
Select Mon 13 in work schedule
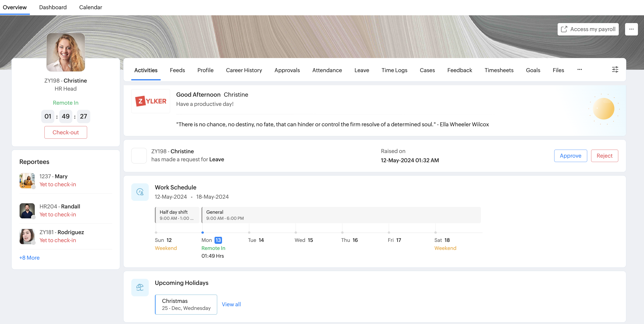[212, 240]
